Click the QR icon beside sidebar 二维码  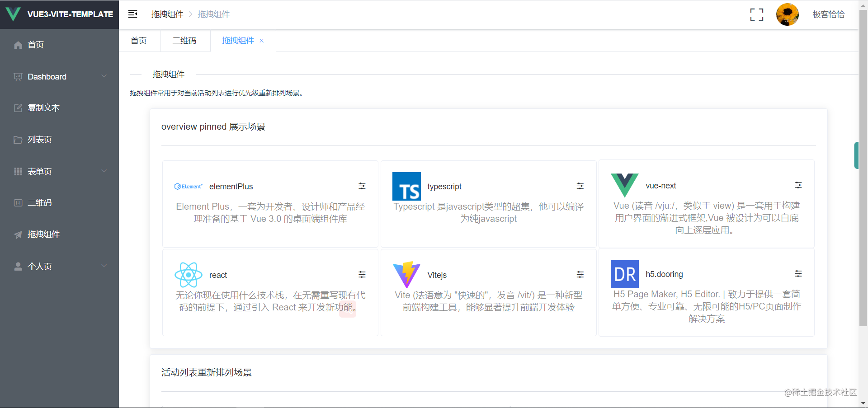pyautogui.click(x=18, y=203)
